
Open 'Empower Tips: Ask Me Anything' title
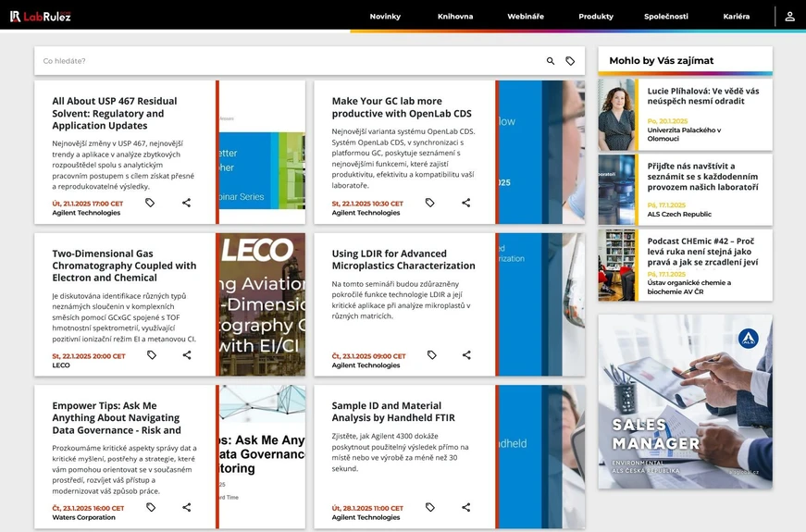pos(117,417)
